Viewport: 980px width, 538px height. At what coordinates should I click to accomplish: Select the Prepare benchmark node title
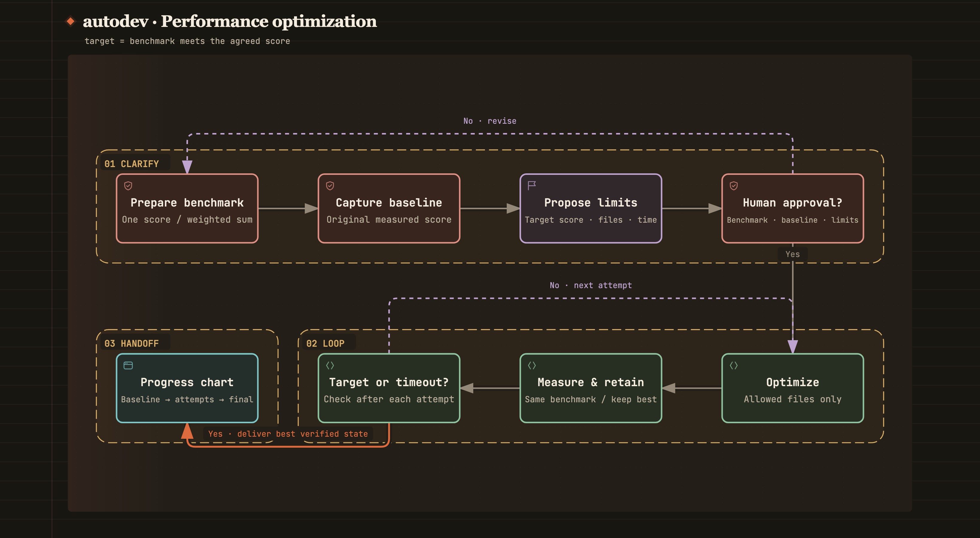(187, 202)
